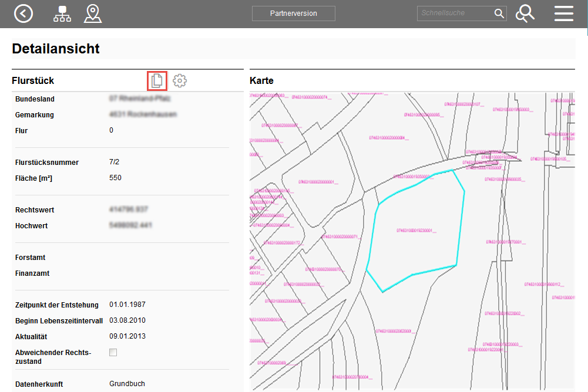Click the Karte section header

point(261,80)
